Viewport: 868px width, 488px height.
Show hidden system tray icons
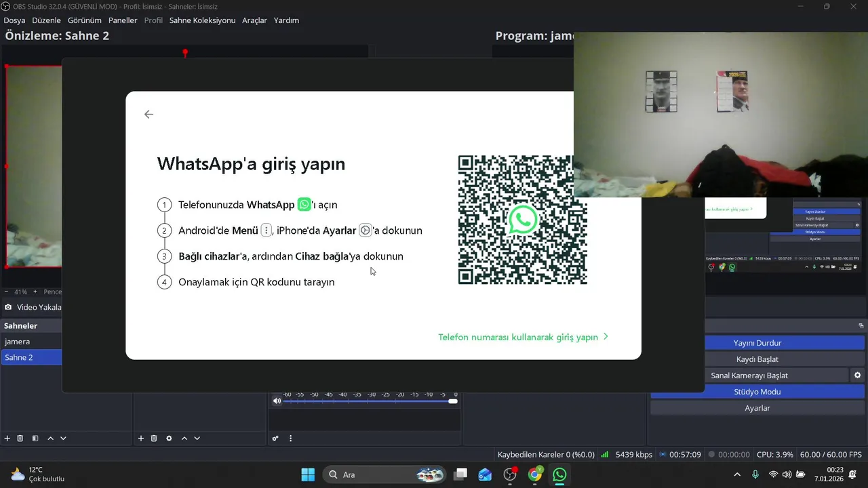point(737,474)
